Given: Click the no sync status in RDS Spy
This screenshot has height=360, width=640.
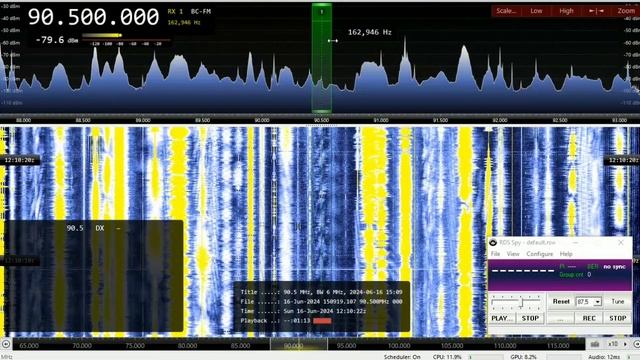Looking at the screenshot, I should (614, 267).
